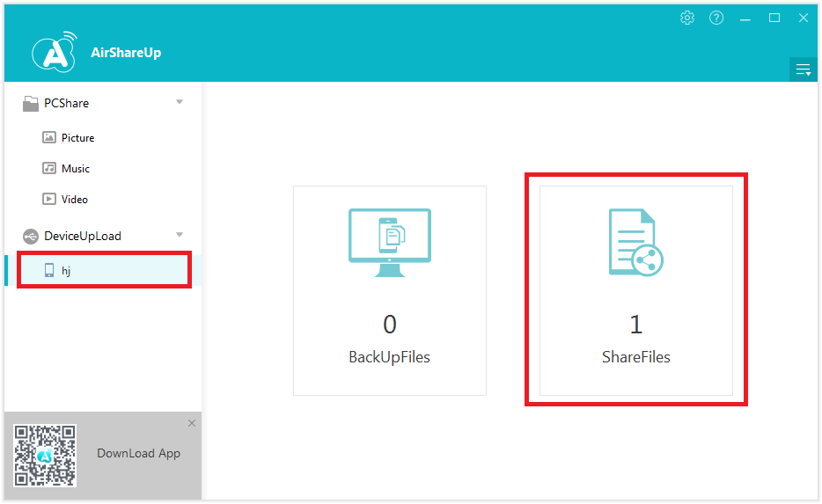This screenshot has height=504, width=822.
Task: Open the list menu icon below the window buttons
Action: [x=804, y=69]
